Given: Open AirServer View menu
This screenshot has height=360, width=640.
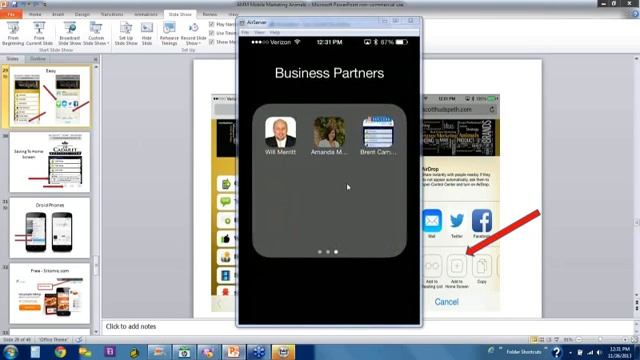Looking at the screenshot, I should [259, 32].
